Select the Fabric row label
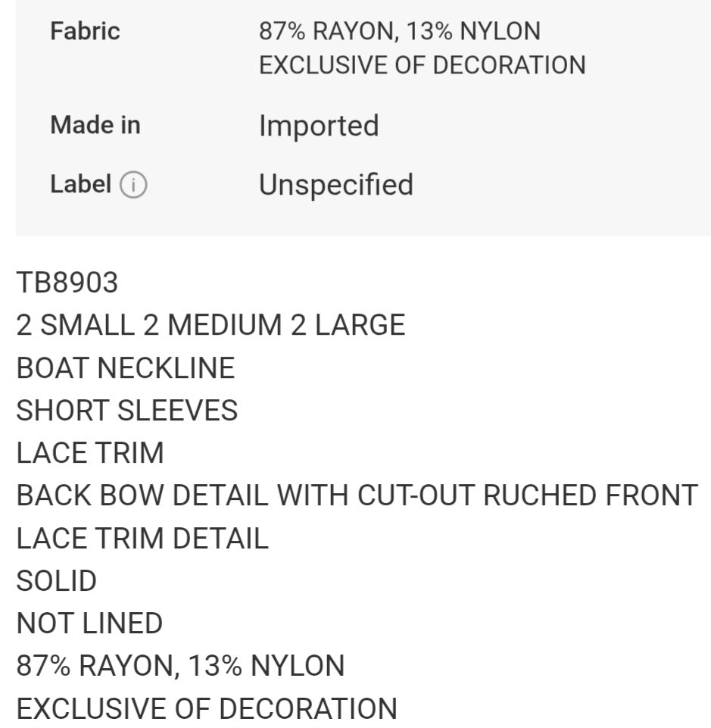Screen dimensions: 711x728 click(x=85, y=31)
